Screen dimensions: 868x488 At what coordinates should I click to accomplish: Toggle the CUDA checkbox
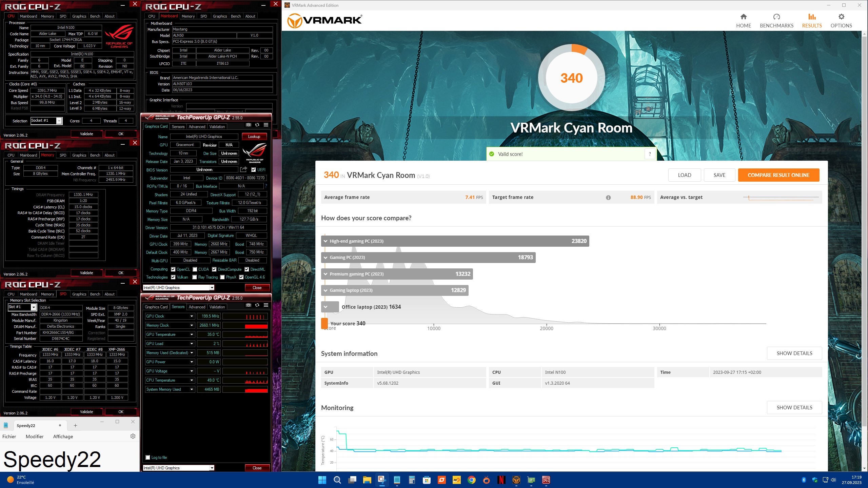(195, 269)
